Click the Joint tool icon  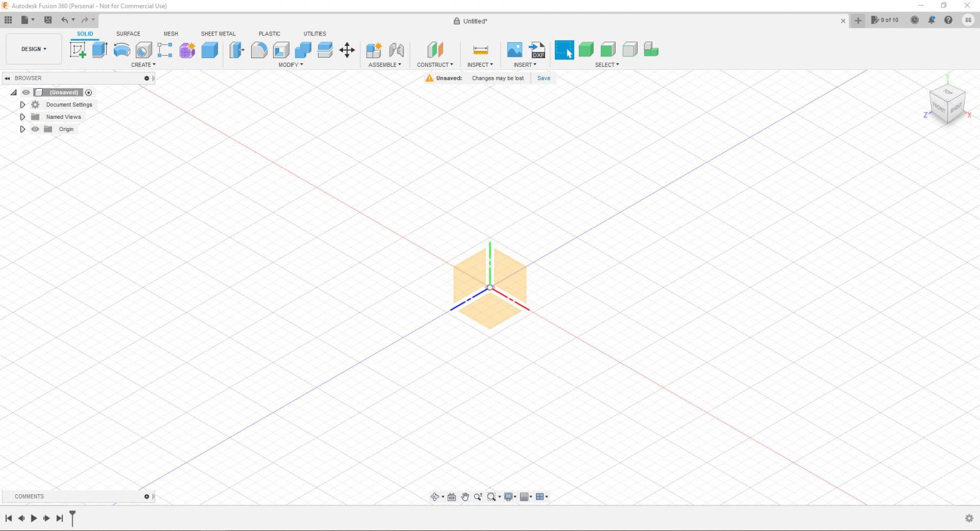396,50
